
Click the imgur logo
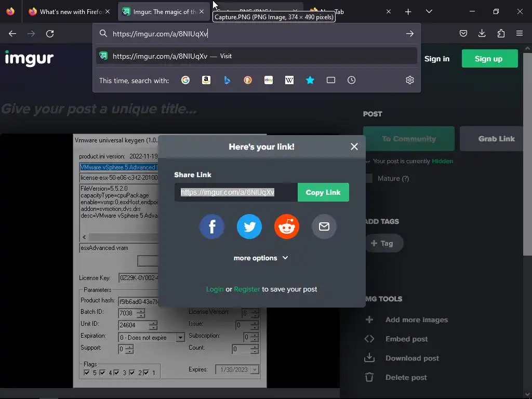pyautogui.click(x=29, y=58)
